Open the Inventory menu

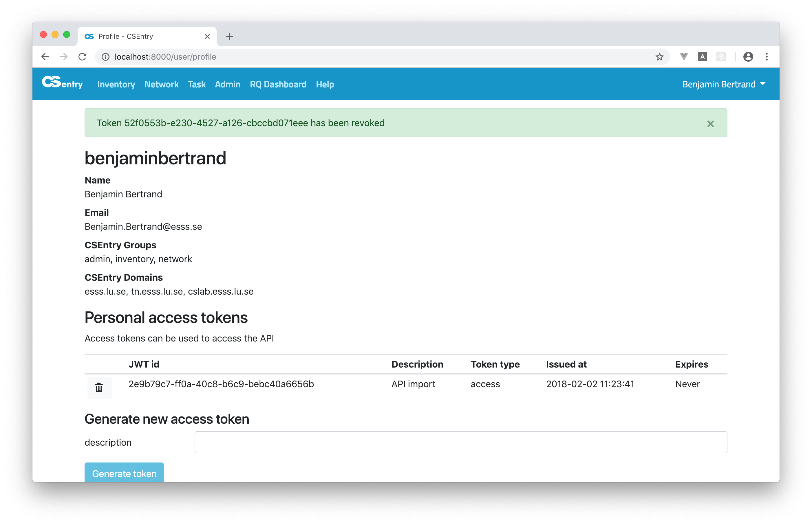click(x=116, y=84)
